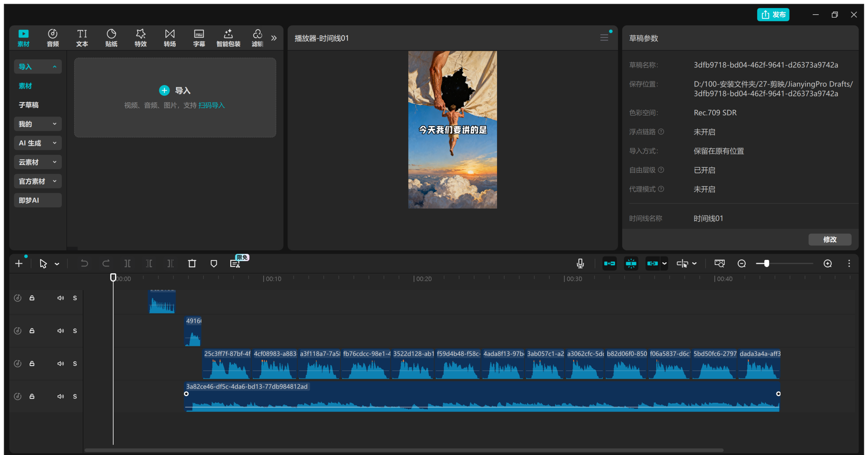Open the 转场 transitions tab
The width and height of the screenshot is (868, 455).
[170, 38]
